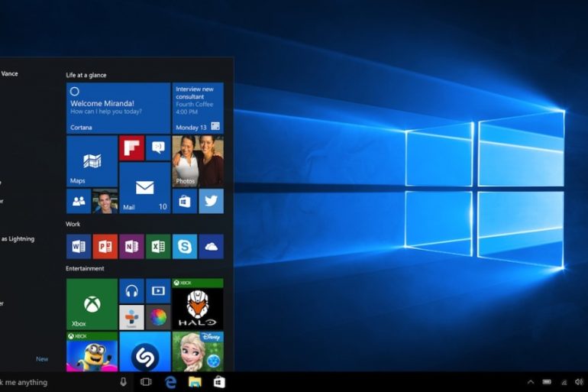Click the Twitter tile
Image resolution: width=588 pixels, height=392 pixels.
(x=211, y=201)
